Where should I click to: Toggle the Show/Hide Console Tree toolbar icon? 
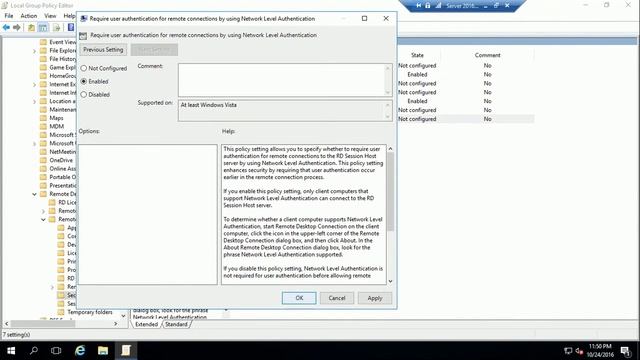[x=43, y=27]
